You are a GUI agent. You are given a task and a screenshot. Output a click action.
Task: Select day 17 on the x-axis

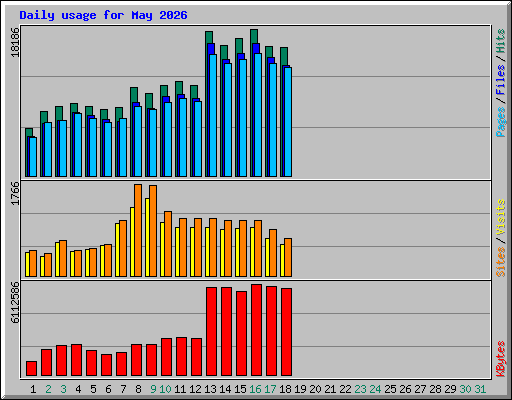[x=270, y=389]
